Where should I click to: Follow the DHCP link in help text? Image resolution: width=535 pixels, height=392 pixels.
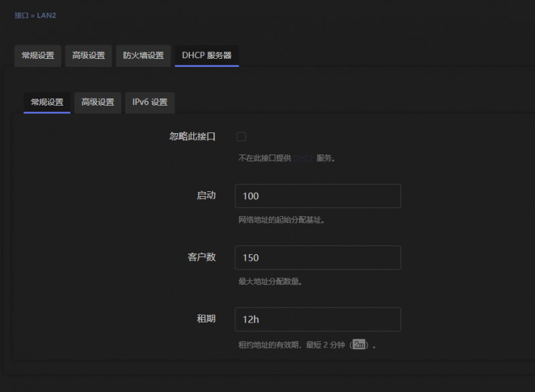coord(304,159)
